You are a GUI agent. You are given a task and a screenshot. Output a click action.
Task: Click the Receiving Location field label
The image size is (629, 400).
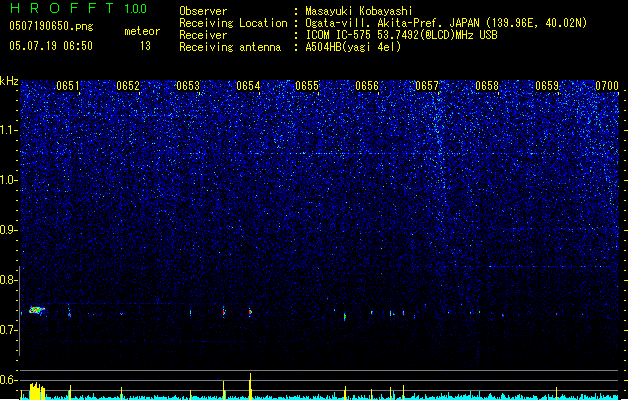[233, 23]
